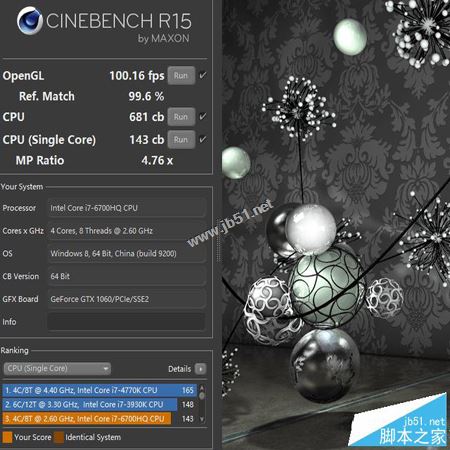
Task: Click the Identical System color swatch
Action: pos(59,437)
